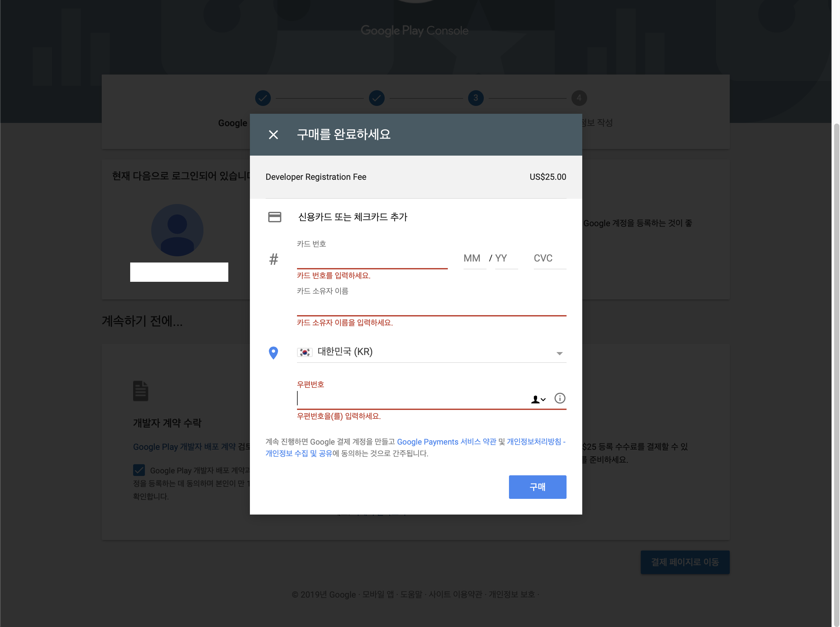Viewport: 840px width, 627px height.
Task: Click the blue location pin icon
Action: pyautogui.click(x=273, y=353)
